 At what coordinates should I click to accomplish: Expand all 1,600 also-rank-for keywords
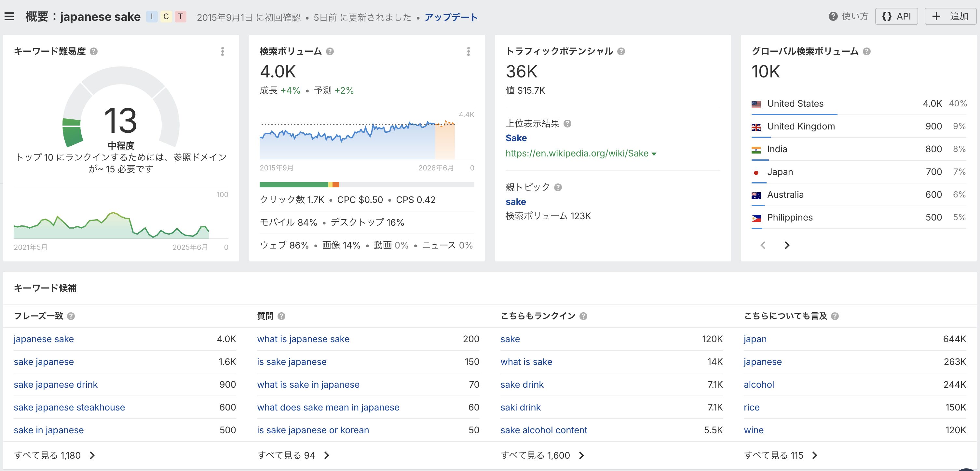point(542,455)
